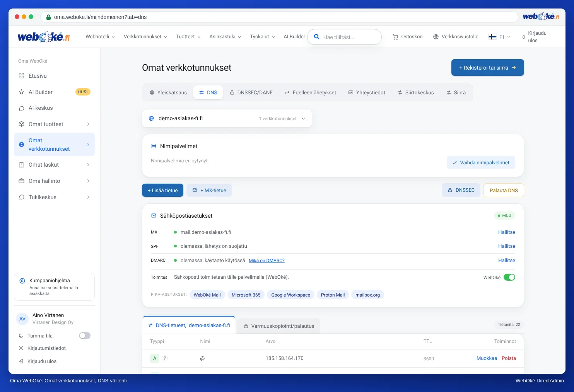Click the Kumppaniohjelma euro icon

coord(22,281)
